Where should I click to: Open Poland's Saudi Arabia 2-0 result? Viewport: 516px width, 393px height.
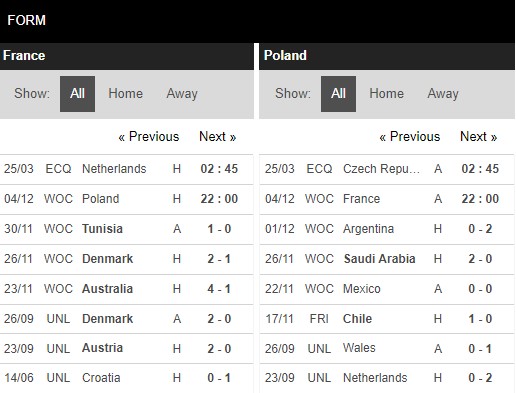coord(387,259)
